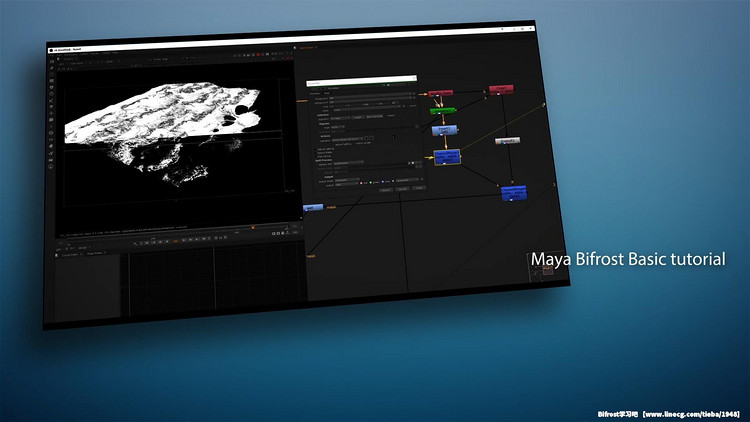The height and width of the screenshot is (422, 750).
Task: Select the light blue node below the green node
Action: click(444, 130)
